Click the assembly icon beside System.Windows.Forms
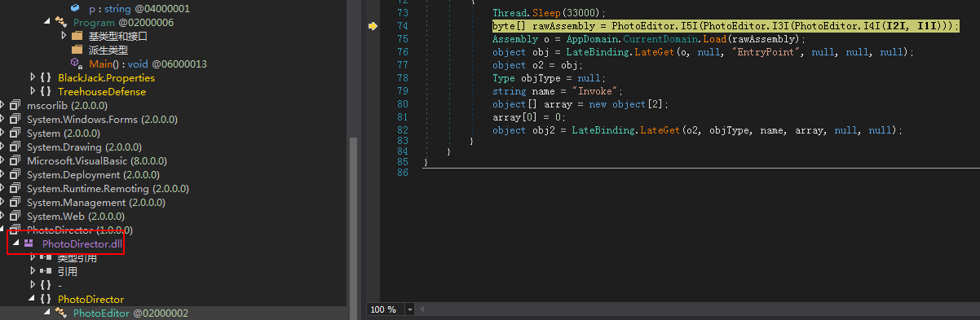Viewport: 980px width, 320px height. click(15, 119)
